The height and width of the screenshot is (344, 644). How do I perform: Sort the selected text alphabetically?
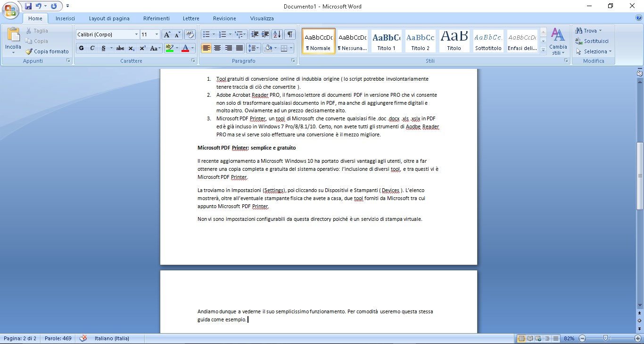pyautogui.click(x=277, y=34)
